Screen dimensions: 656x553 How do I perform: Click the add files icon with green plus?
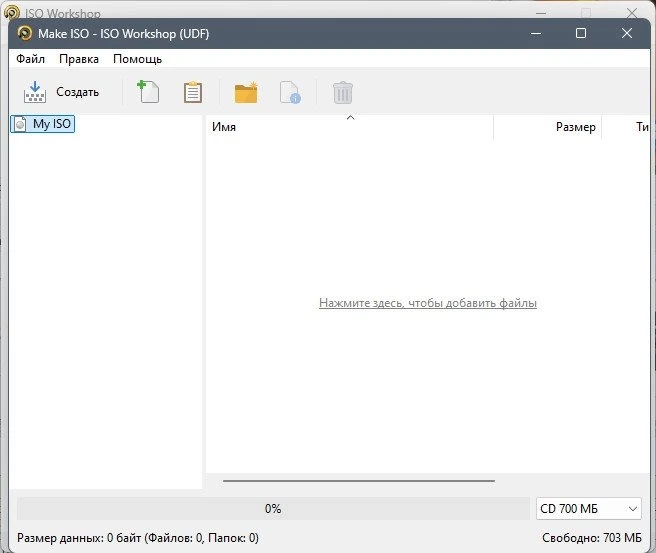tap(148, 92)
